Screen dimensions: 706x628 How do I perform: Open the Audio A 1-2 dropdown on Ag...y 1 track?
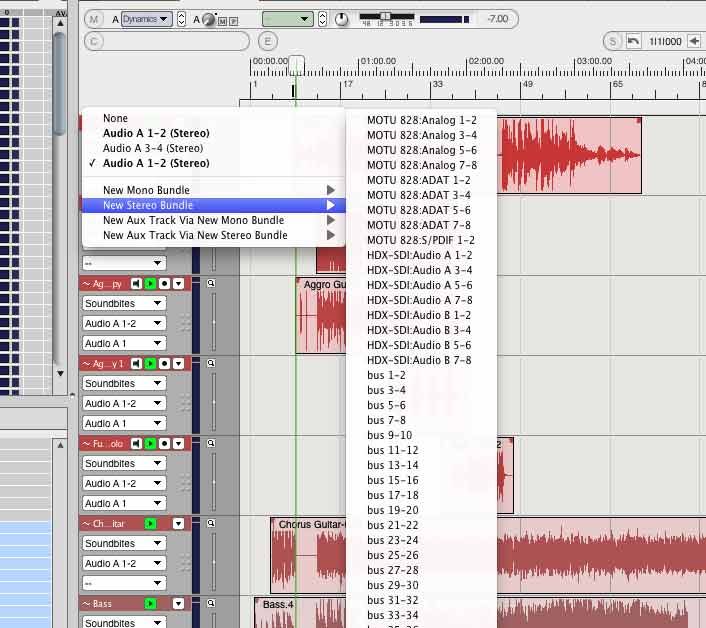click(x=124, y=403)
